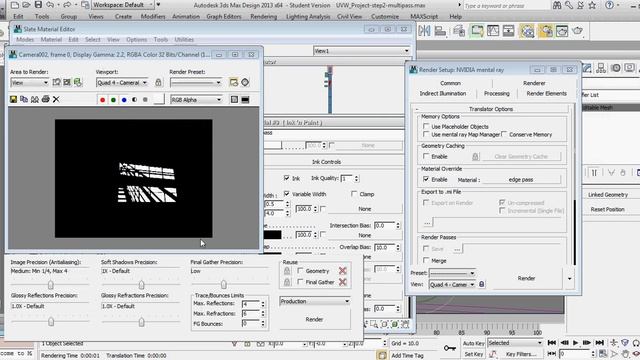Enable the Clamp checkbox

[x=354, y=194]
